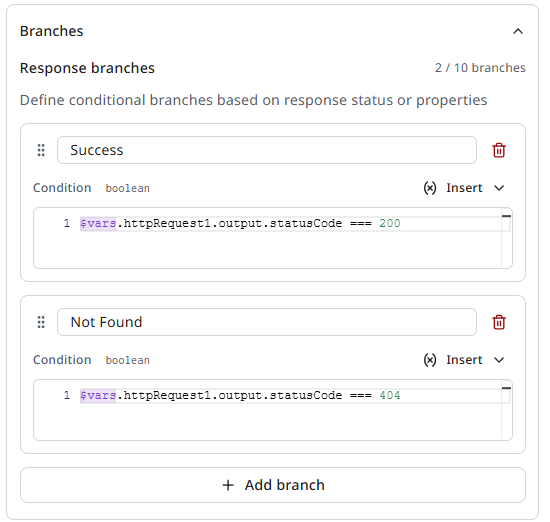Viewport: 550px width, 522px height.
Task: Click the statusCode === 404 condition editor
Action: pos(273,410)
